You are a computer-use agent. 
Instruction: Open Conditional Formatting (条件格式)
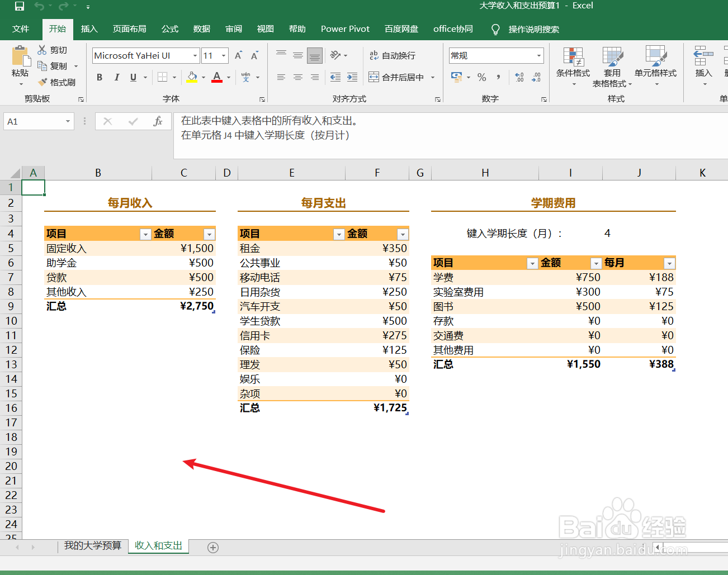point(573,66)
